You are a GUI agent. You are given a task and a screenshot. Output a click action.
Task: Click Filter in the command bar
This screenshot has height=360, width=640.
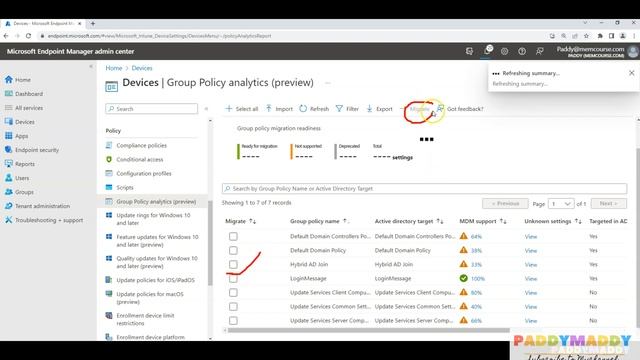point(347,109)
